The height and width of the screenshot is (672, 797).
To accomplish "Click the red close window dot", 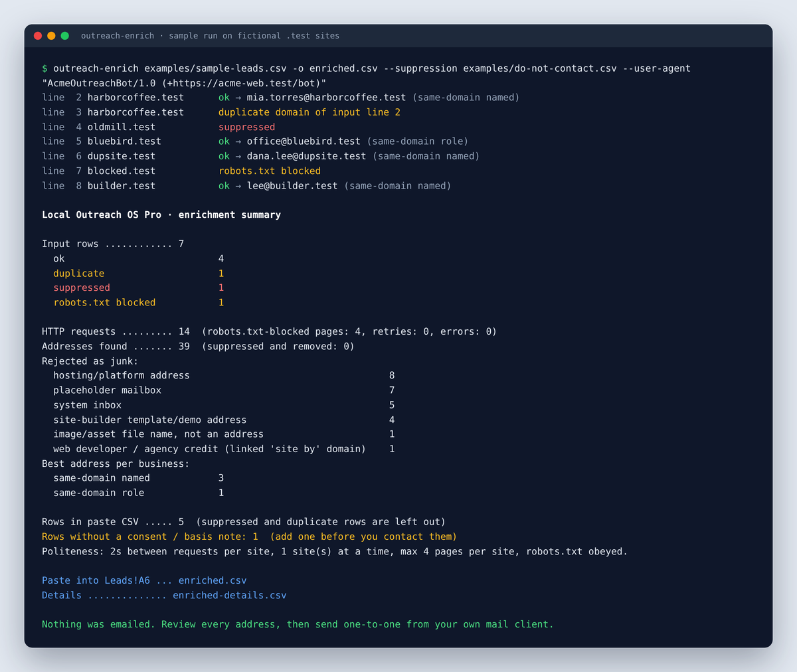I will coord(38,36).
